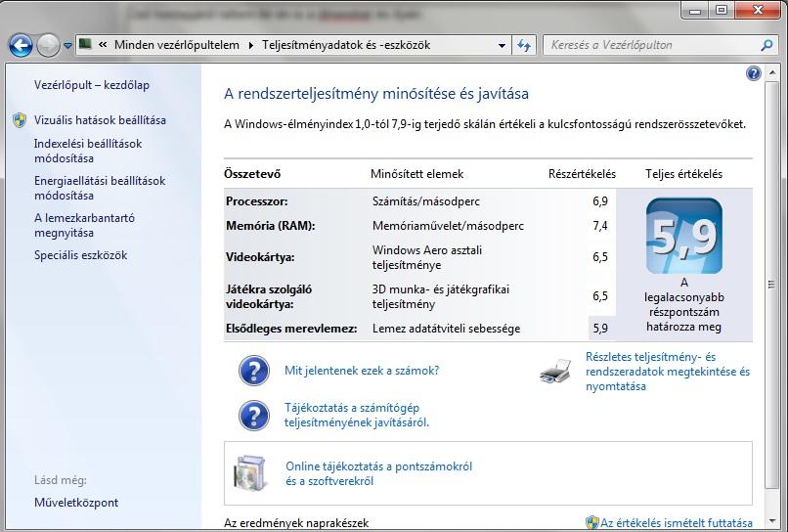Click the memory subscore 7,4

tap(600, 226)
